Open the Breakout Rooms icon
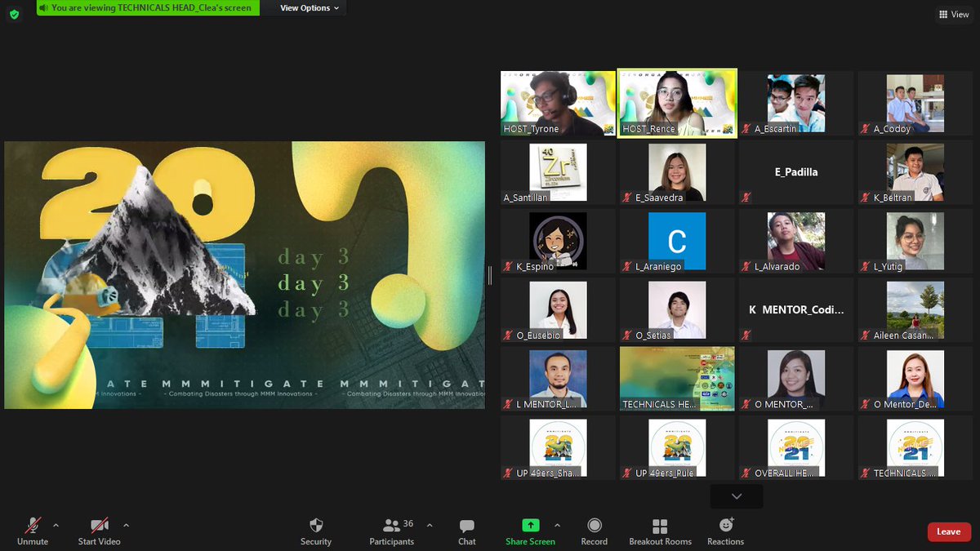Image resolution: width=980 pixels, height=551 pixels. coord(660,526)
